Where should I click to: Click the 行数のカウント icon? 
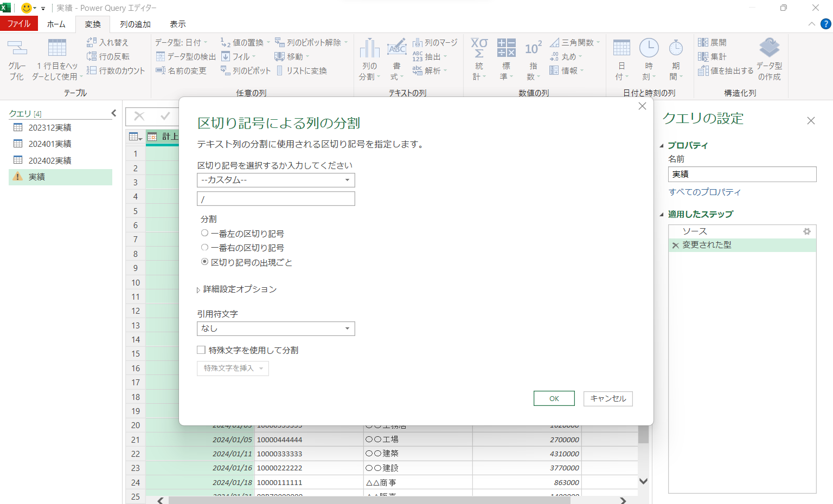coord(92,70)
